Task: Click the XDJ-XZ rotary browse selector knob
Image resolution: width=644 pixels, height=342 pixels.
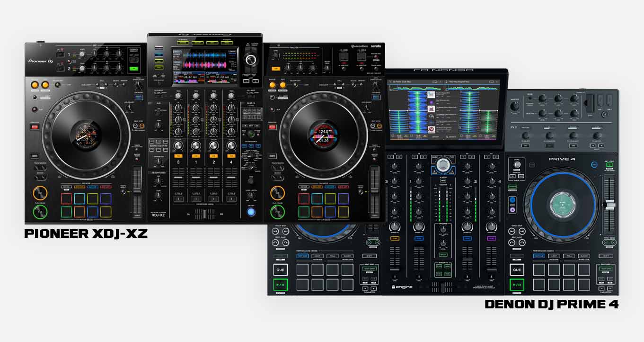Action: point(251,59)
